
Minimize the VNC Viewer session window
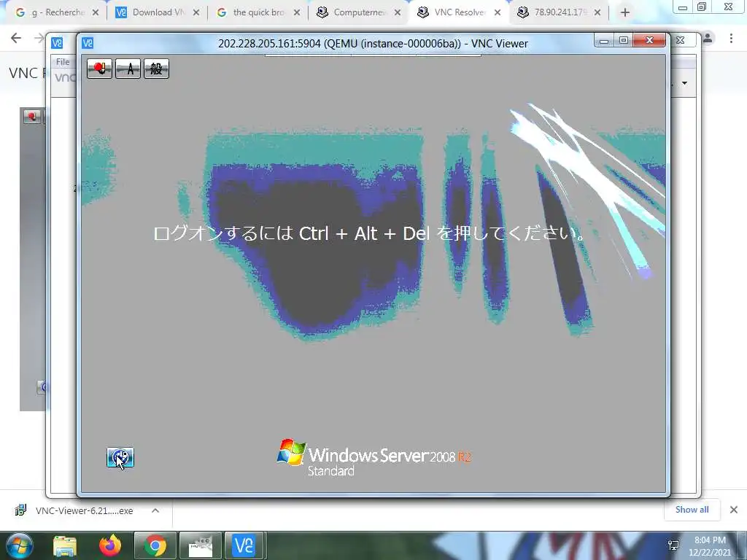click(x=604, y=41)
